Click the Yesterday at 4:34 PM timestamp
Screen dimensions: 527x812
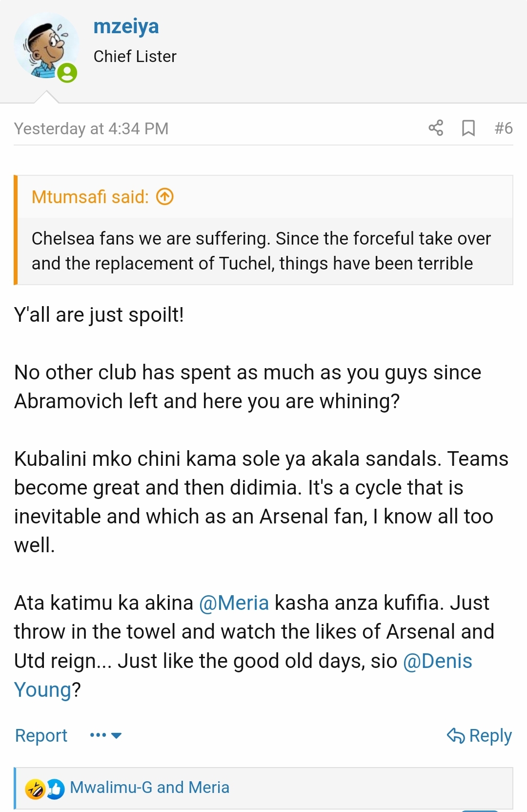[x=91, y=128]
